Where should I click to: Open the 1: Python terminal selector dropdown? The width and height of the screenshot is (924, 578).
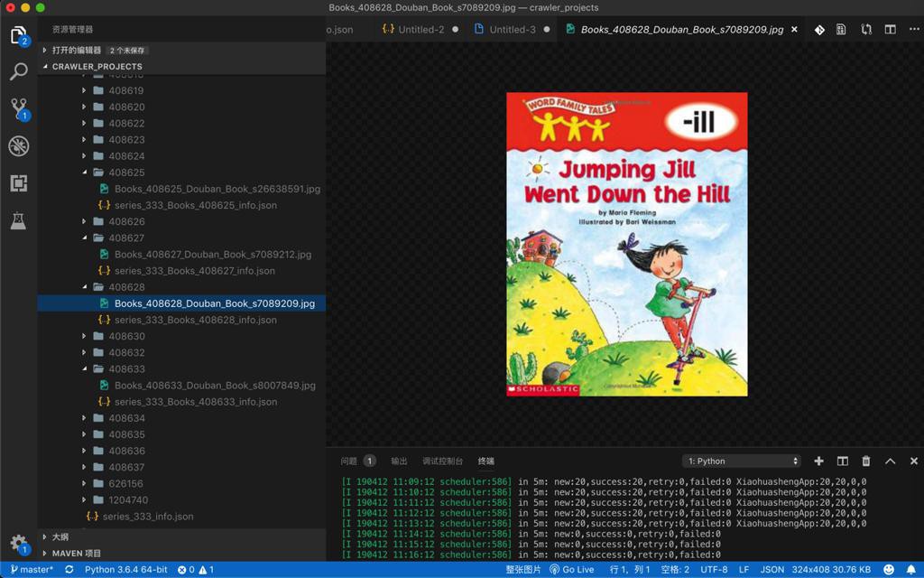[742, 461]
